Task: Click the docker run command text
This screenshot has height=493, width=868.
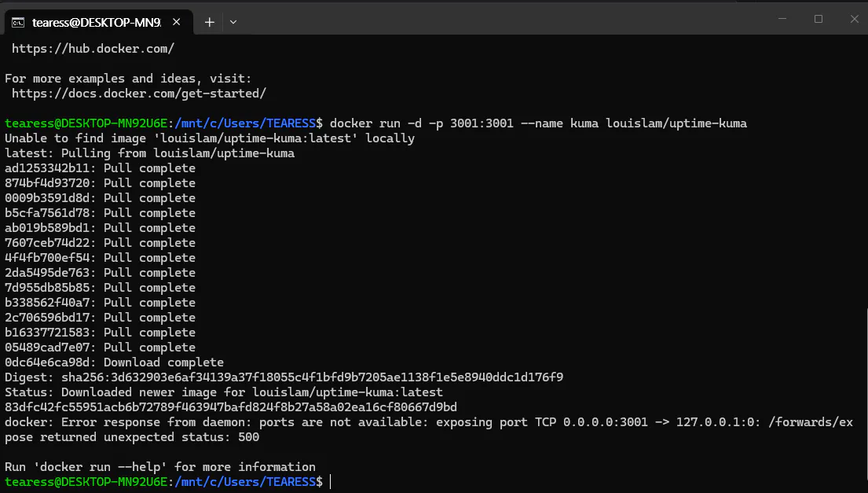Action: coord(538,123)
